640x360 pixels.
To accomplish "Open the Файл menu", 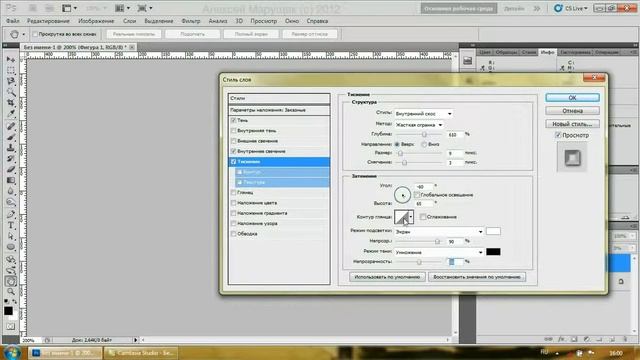I will click(x=13, y=21).
